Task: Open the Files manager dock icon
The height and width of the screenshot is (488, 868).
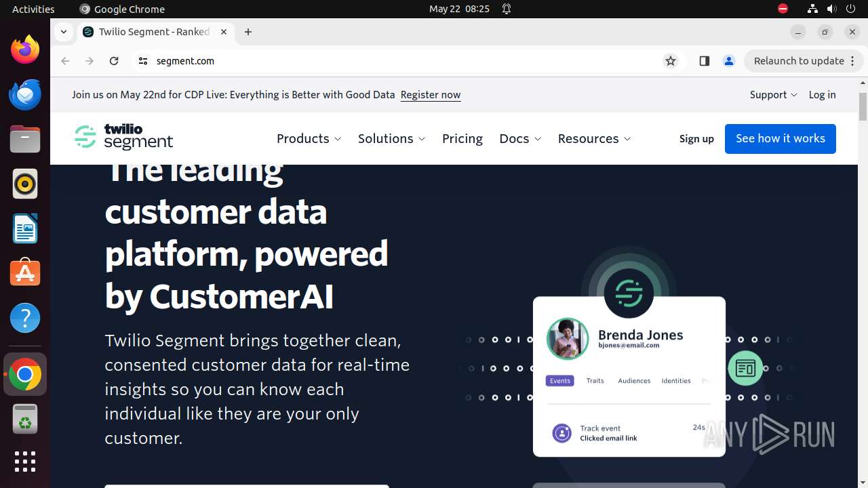Action: coord(25,139)
